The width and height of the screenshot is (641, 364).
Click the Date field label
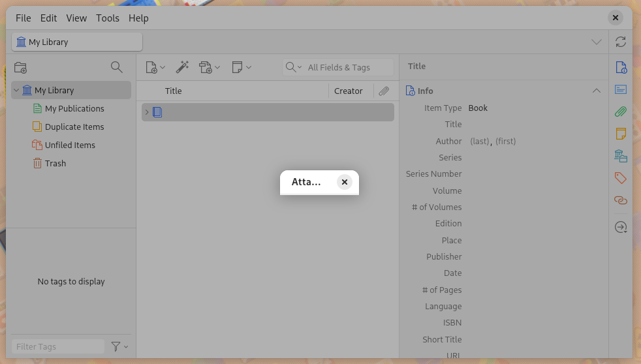tap(452, 273)
